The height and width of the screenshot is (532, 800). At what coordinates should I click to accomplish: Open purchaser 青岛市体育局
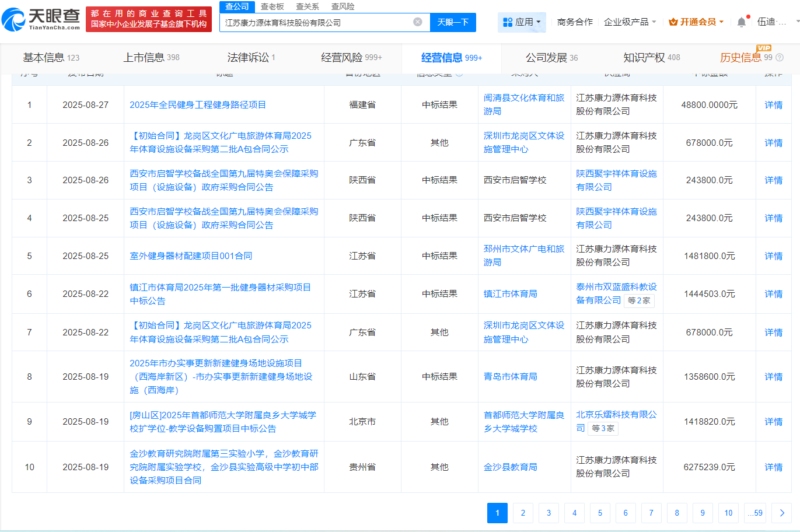(510, 376)
